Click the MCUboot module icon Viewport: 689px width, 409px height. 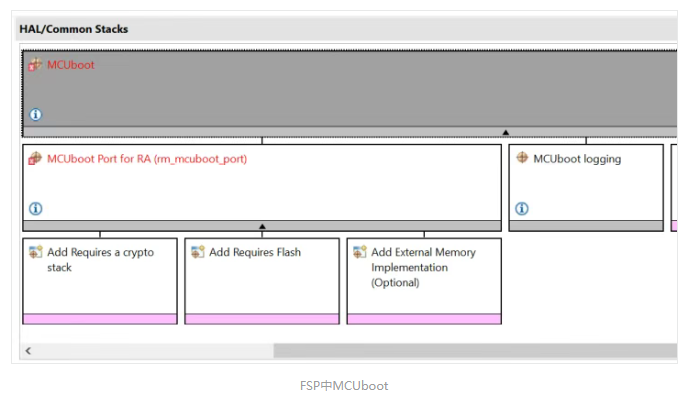[x=35, y=65]
